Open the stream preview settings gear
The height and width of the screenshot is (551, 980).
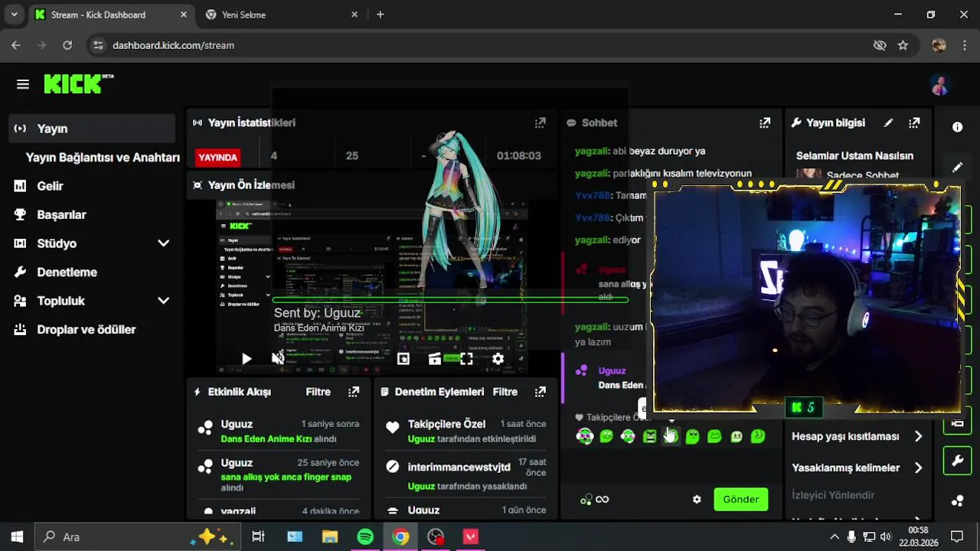[x=498, y=358]
